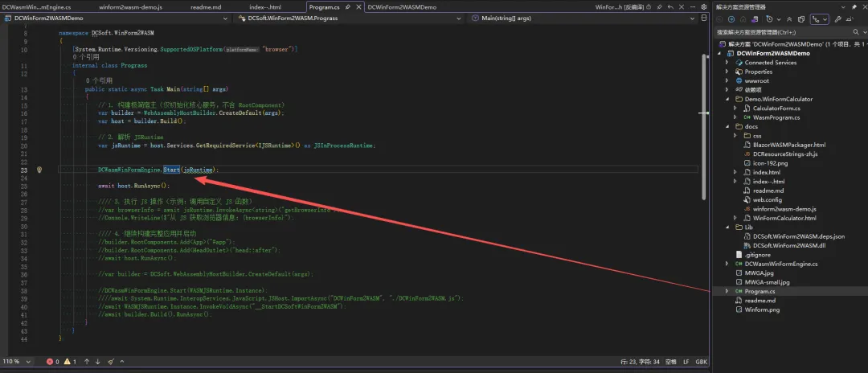Click the pin icon on Program.cs tab
Viewport: 868px width, 373px height.
pyautogui.click(x=348, y=7)
